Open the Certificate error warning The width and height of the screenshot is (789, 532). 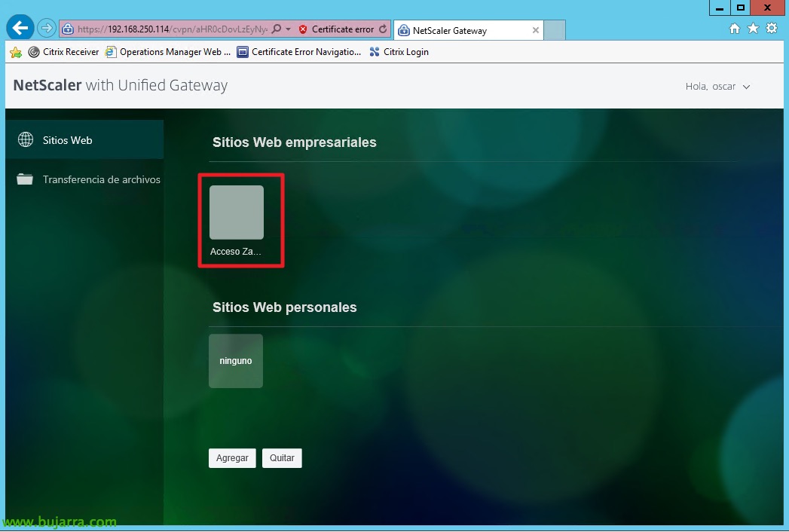point(336,29)
